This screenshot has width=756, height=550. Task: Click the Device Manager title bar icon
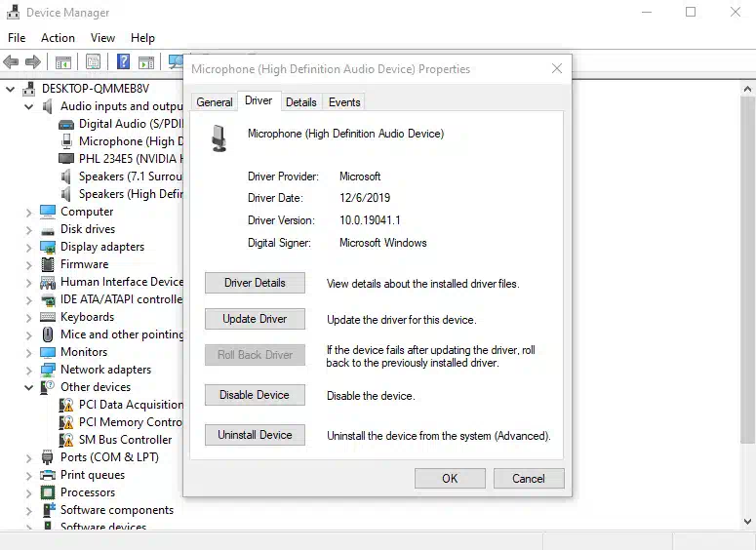click(13, 12)
